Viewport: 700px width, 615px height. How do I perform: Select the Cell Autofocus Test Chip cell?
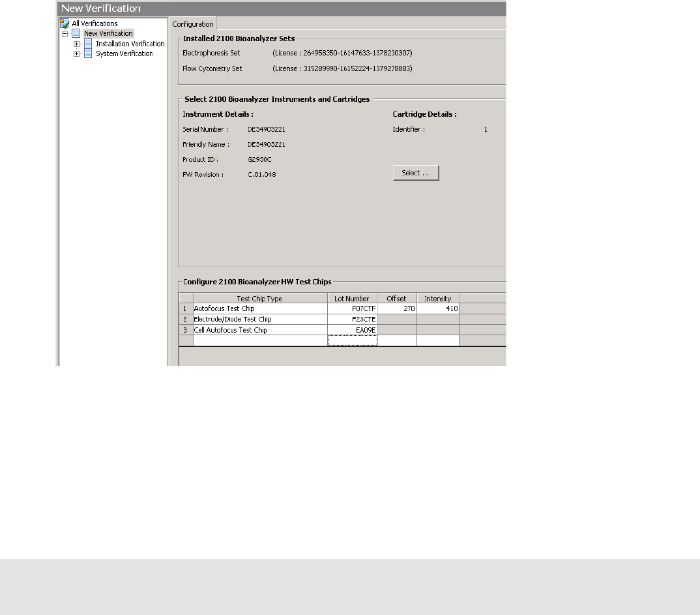pyautogui.click(x=260, y=330)
